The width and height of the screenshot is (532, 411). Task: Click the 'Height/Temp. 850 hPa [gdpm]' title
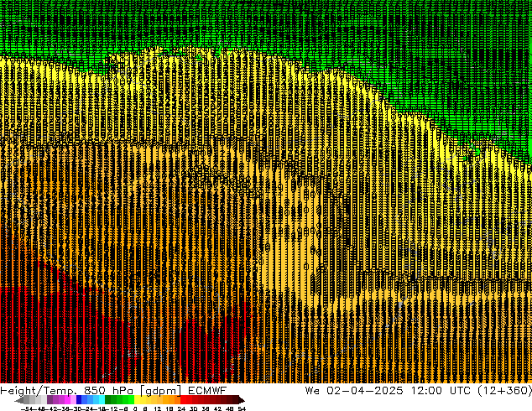[x=91, y=391]
